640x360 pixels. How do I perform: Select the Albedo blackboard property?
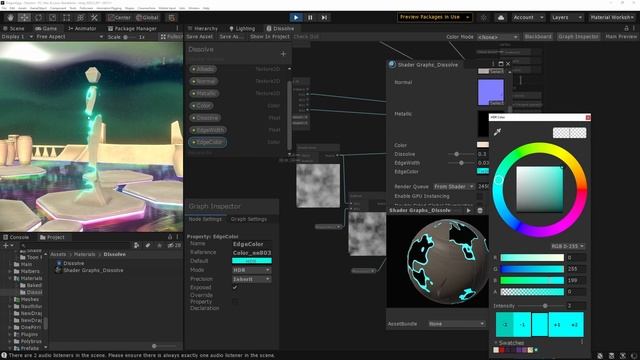(x=203, y=69)
